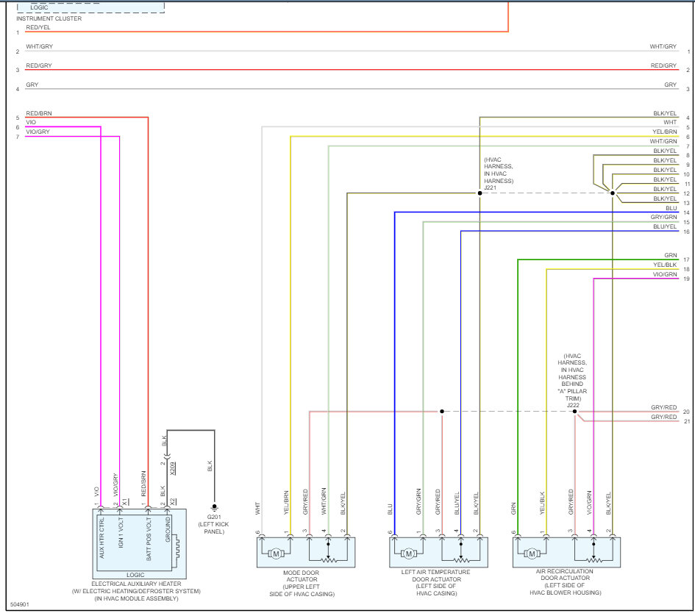The width and height of the screenshot is (695, 616).
Task: Click the LEFT AIR TEMPERATURE DOOR ACTUATOR caption
Action: 436,583
